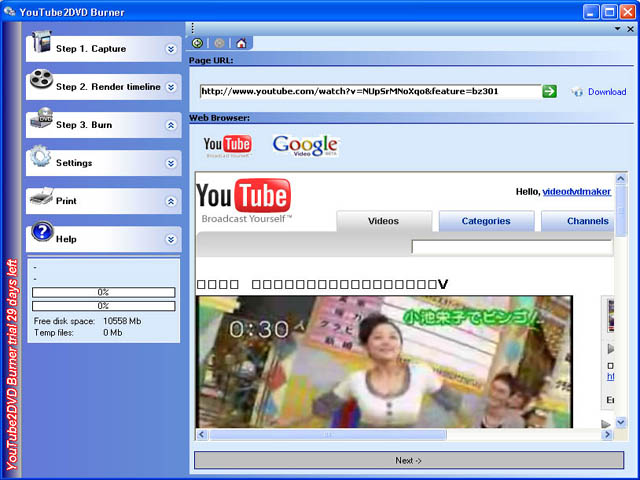Click the camcorder icon beside Step 1. Capture
This screenshot has height=480, width=640.
(42, 42)
